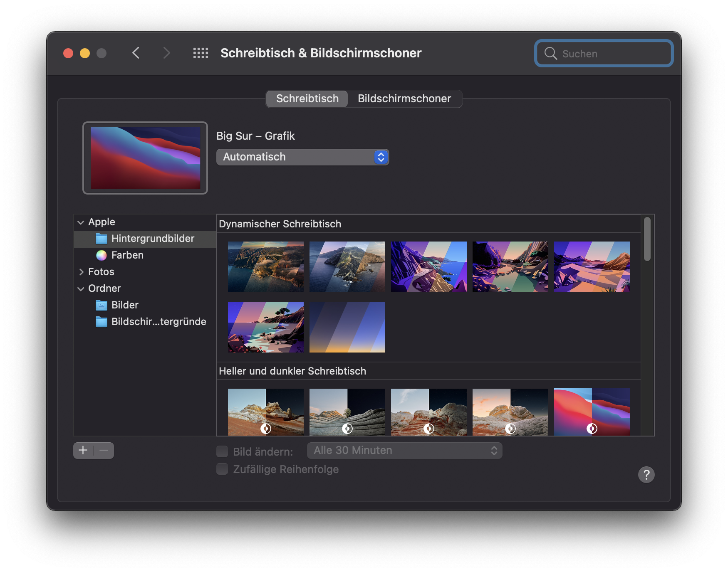Screen dimensions: 728x572
Task: Choose the solid gradient dynamic wallpaper thumbnail
Action: tap(347, 328)
